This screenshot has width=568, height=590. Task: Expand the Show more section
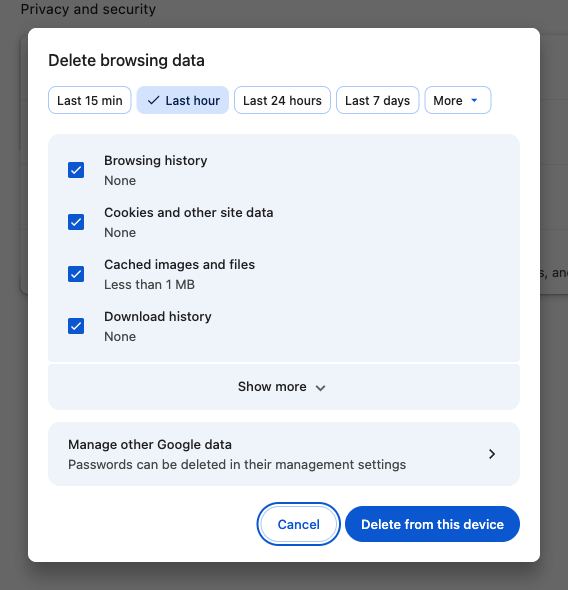(284, 387)
